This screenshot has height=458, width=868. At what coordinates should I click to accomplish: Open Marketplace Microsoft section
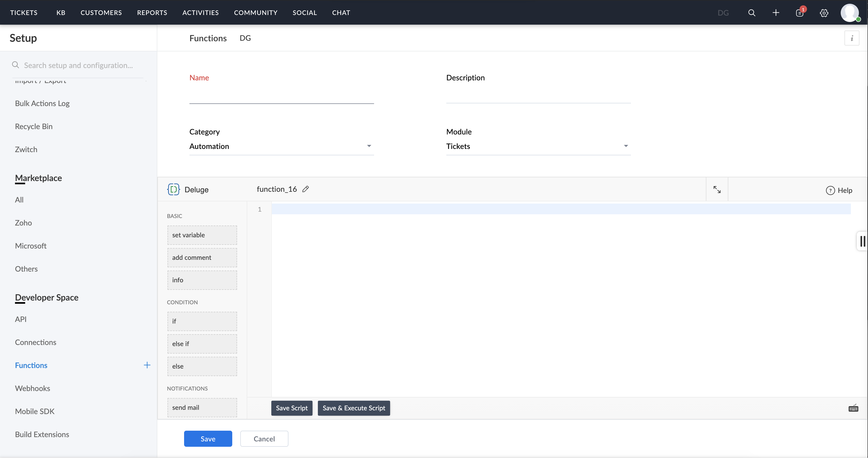coord(31,246)
